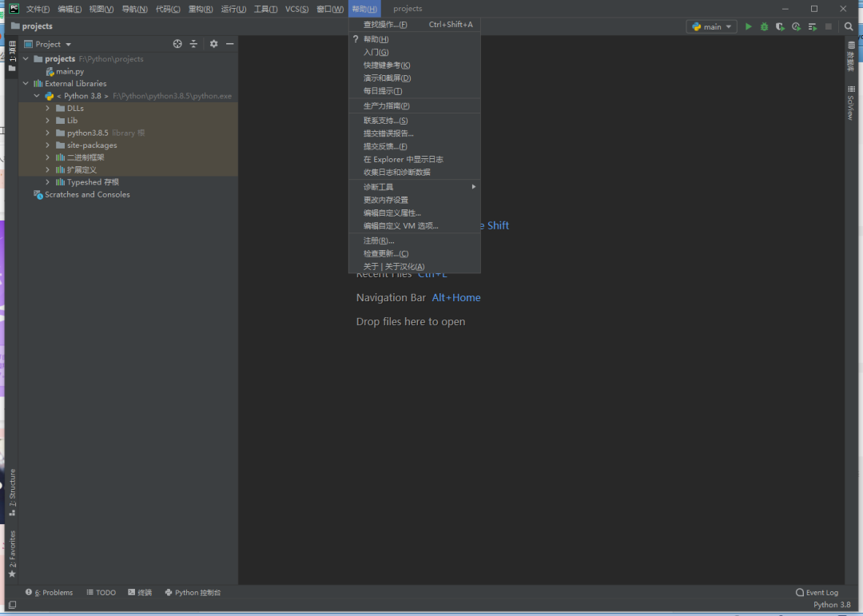Collapse the Python 3.8 interpreter node
The width and height of the screenshot is (863, 616).
[37, 96]
